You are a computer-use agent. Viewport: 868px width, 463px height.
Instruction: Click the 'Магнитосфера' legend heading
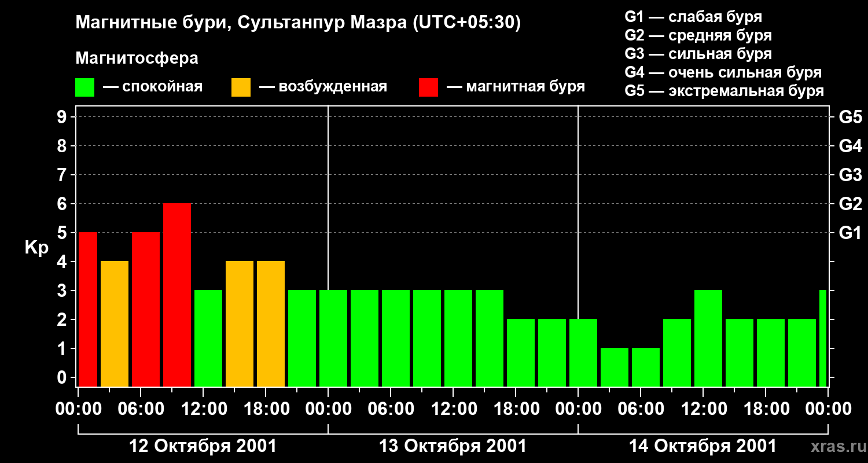pos(137,58)
